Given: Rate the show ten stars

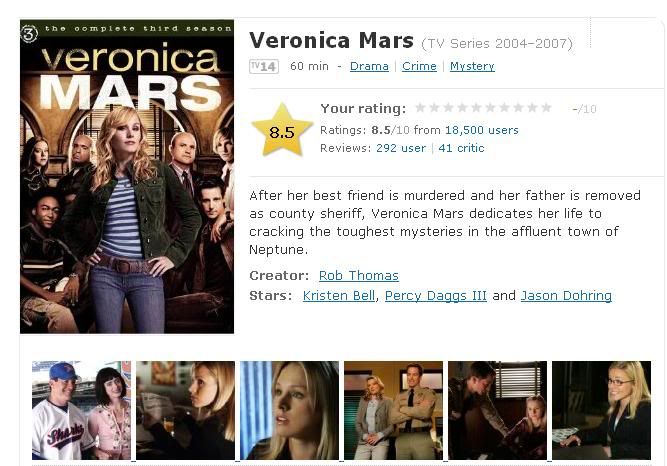Looking at the screenshot, I should [546, 108].
